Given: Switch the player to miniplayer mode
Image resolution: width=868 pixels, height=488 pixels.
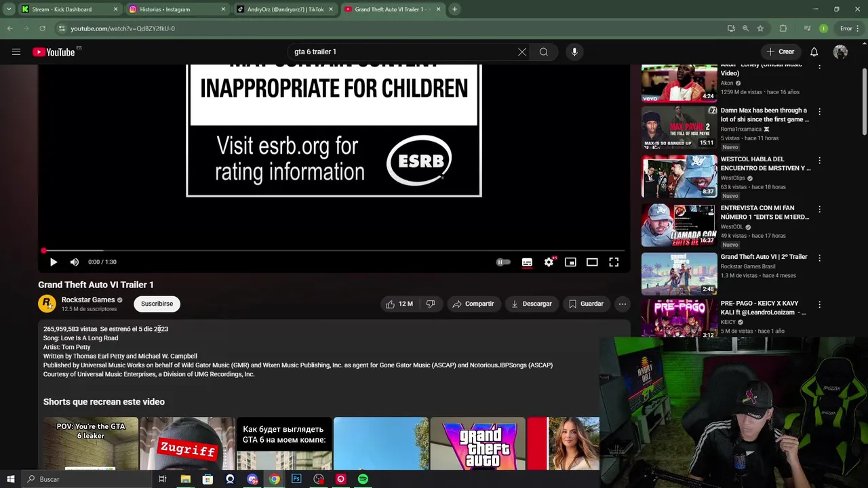Looking at the screenshot, I should pyautogui.click(x=570, y=262).
